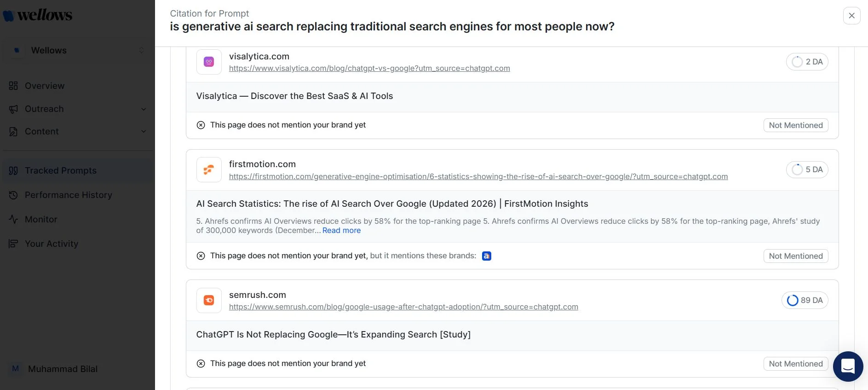Go to Overview in sidebar
This screenshot has width=868, height=390.
click(x=45, y=86)
